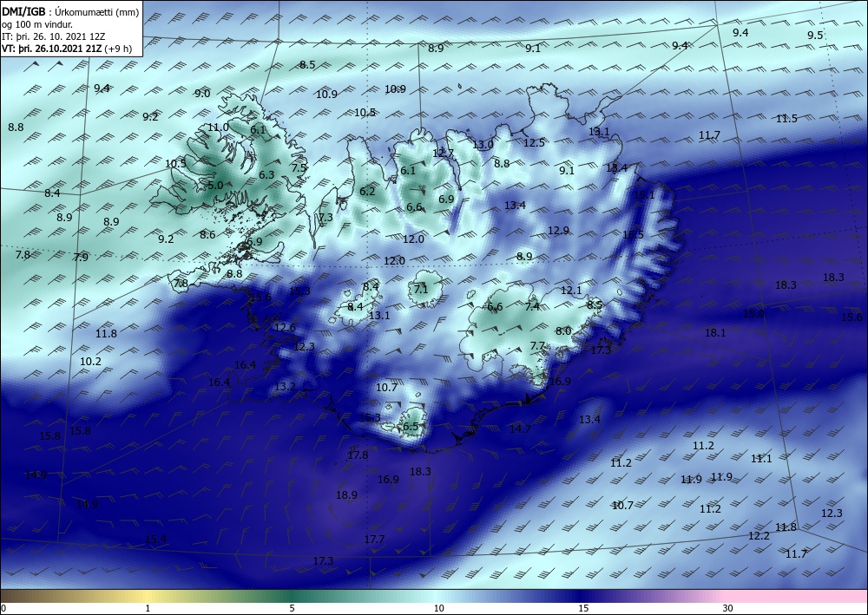Click the map value '15.4'

(155, 540)
